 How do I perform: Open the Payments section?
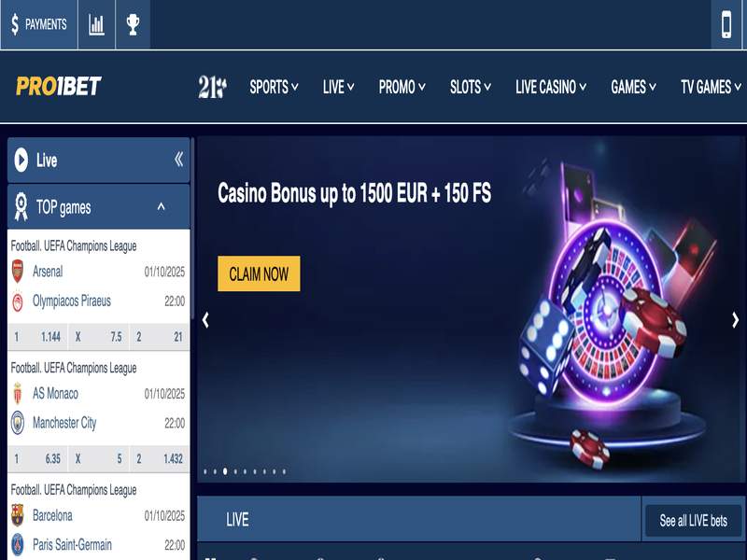[39, 24]
